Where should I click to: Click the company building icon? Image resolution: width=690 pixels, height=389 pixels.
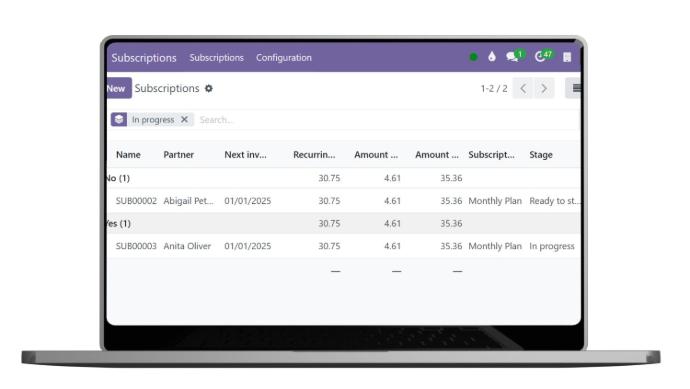click(567, 57)
